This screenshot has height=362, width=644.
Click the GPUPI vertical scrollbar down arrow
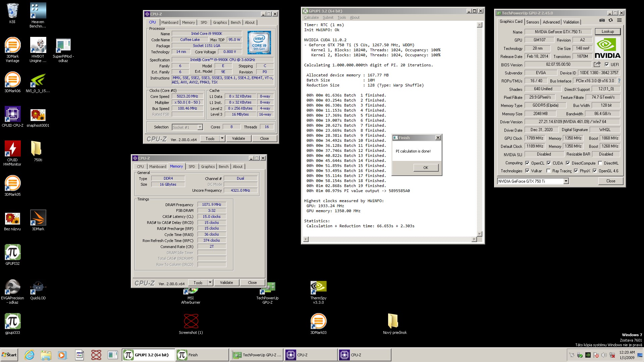tap(479, 234)
